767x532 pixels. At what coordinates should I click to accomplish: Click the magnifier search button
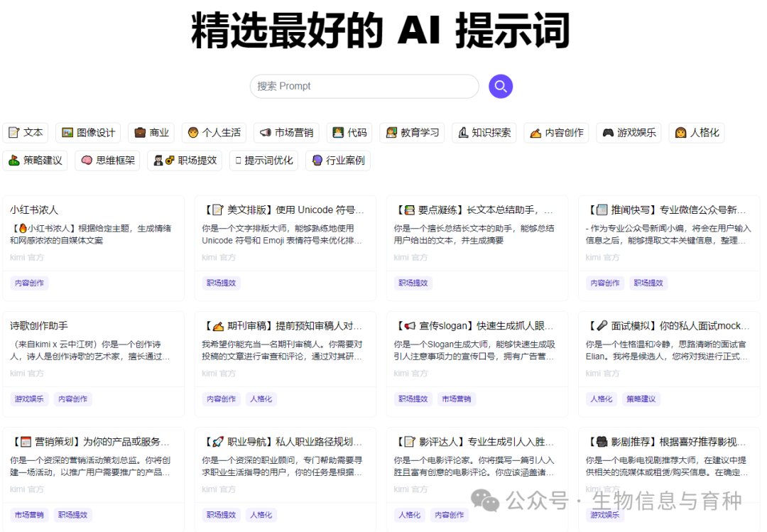[x=501, y=86]
